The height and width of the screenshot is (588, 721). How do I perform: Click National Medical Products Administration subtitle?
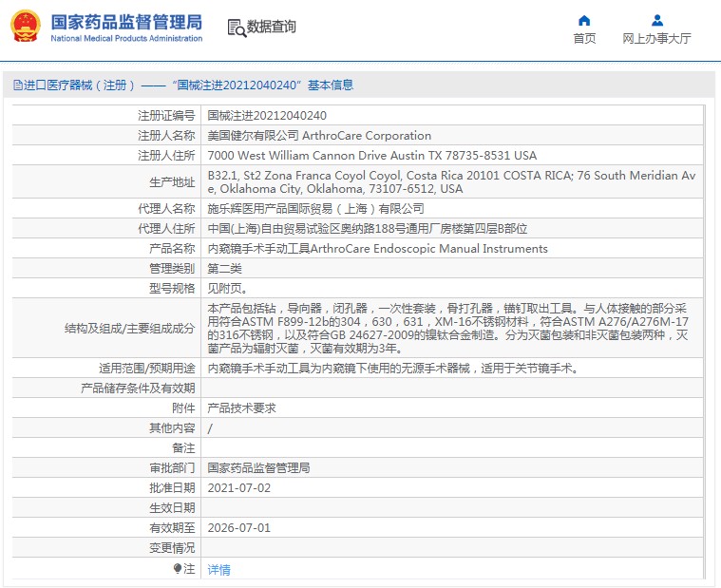(126, 39)
